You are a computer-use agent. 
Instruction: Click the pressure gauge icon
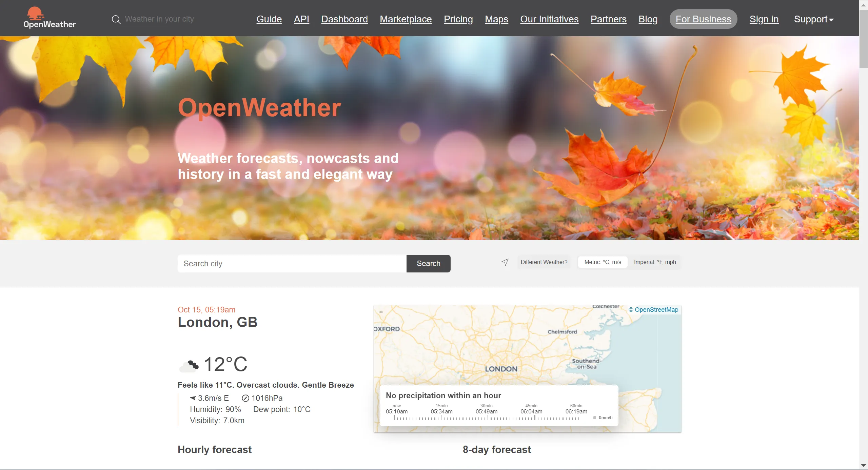(x=245, y=399)
